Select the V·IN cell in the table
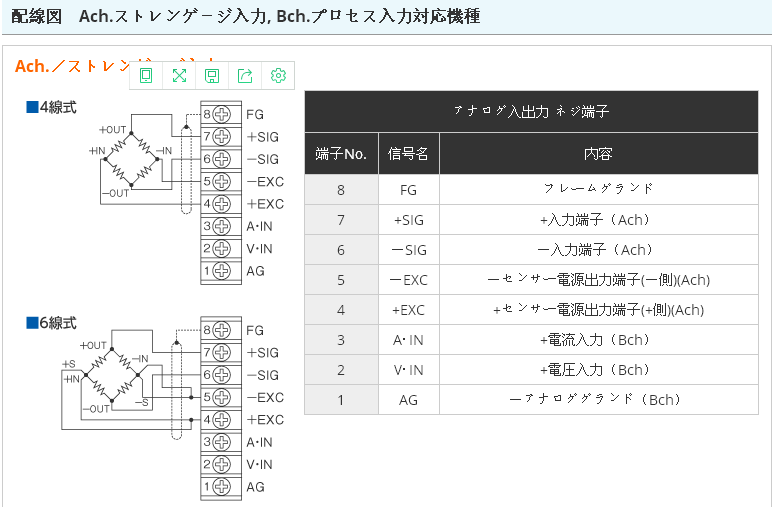Viewport: 775px width, 507px height. [408, 370]
